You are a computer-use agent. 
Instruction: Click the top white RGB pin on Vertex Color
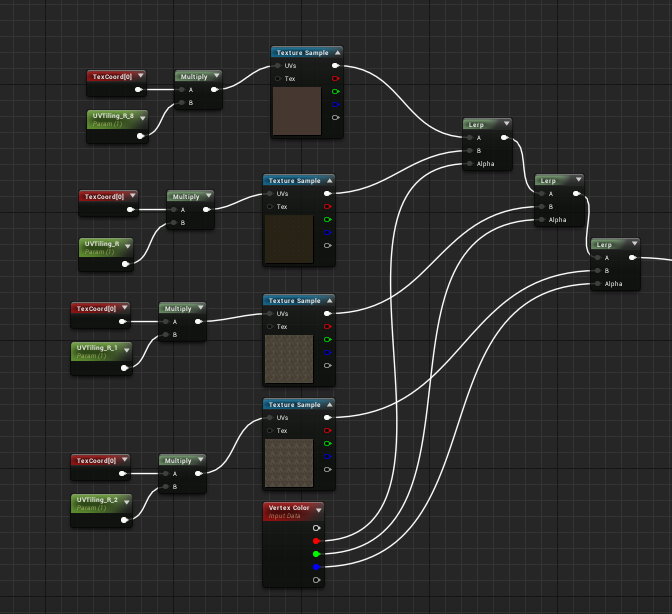[x=316, y=528]
